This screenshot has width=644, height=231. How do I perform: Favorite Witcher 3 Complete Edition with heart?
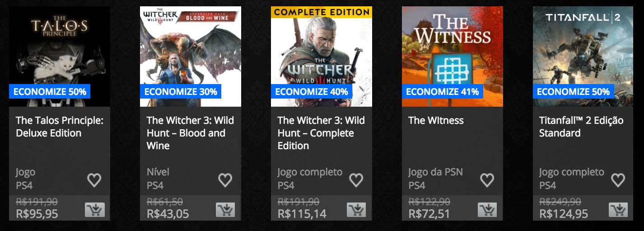coord(356,180)
